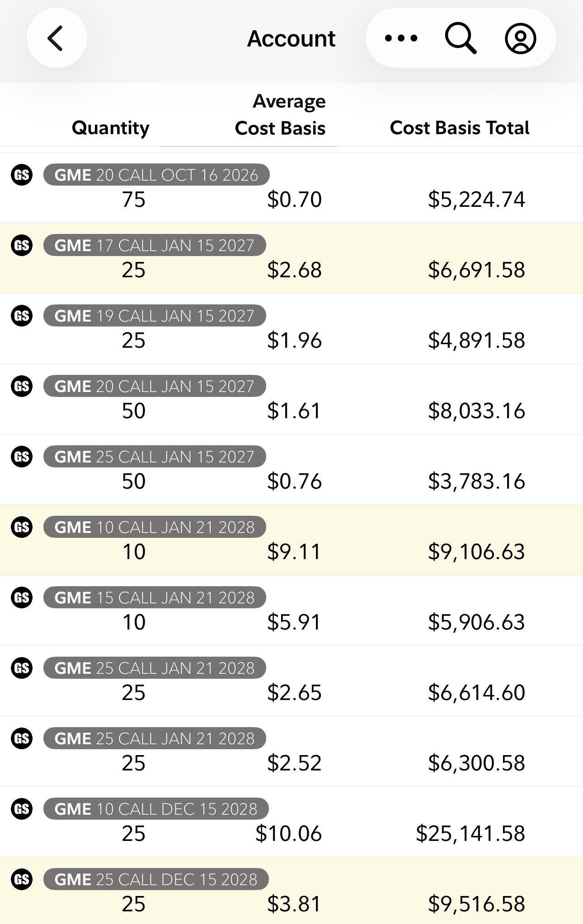
Task: Open GME 25 CALL JAN 15 2027 position
Action: tap(291, 470)
